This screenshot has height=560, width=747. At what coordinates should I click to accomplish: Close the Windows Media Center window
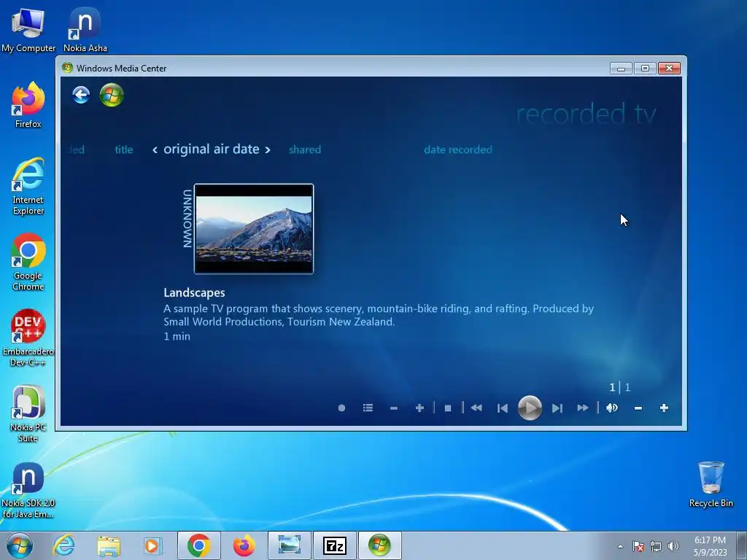(x=670, y=69)
